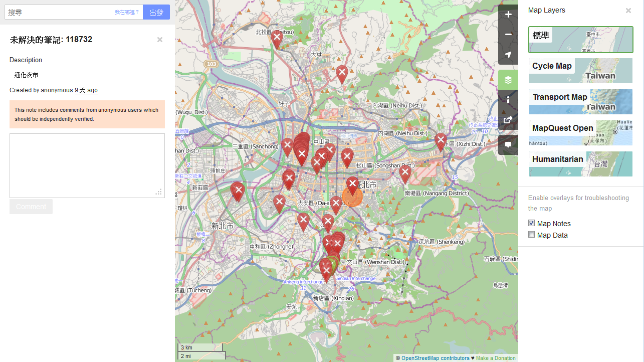Open the OpenStreetMap contributors link
This screenshot has height=362, width=644.
[x=435, y=358]
